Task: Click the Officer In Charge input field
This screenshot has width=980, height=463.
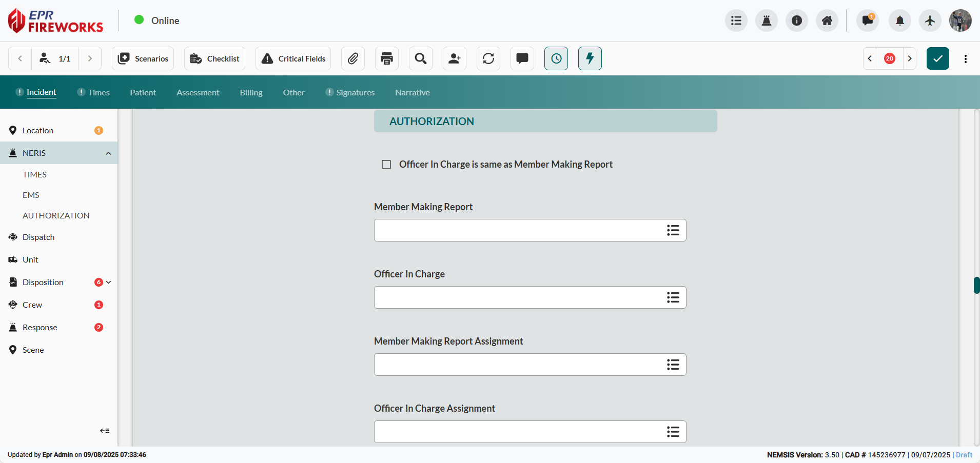Action: [x=518, y=297]
